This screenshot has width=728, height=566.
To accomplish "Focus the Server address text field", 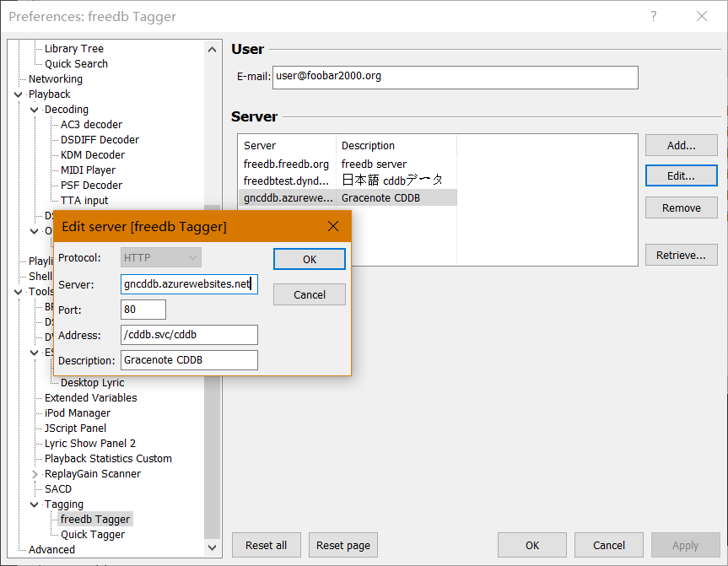I will pyautogui.click(x=189, y=284).
